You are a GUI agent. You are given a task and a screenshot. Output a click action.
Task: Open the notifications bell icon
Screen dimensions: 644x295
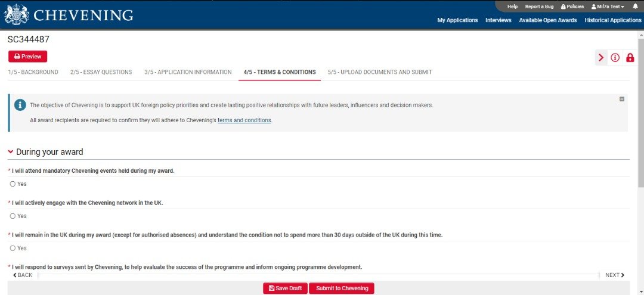(x=635, y=7)
